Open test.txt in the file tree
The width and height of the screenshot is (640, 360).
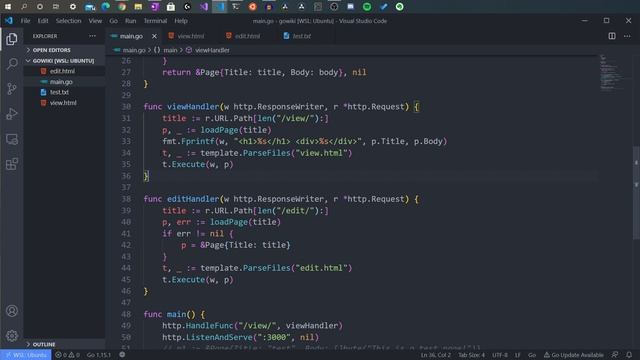[x=59, y=92]
